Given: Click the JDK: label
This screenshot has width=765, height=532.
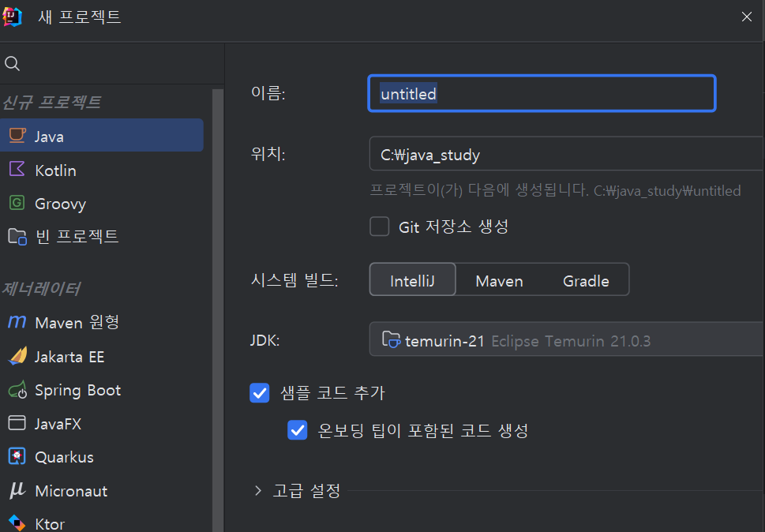Looking at the screenshot, I should tap(265, 340).
